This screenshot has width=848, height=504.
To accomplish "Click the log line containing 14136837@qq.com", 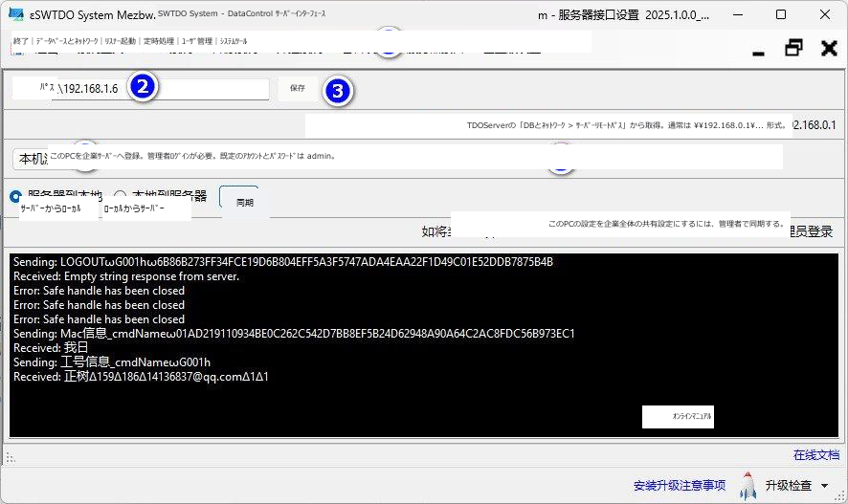I will pos(141,377).
